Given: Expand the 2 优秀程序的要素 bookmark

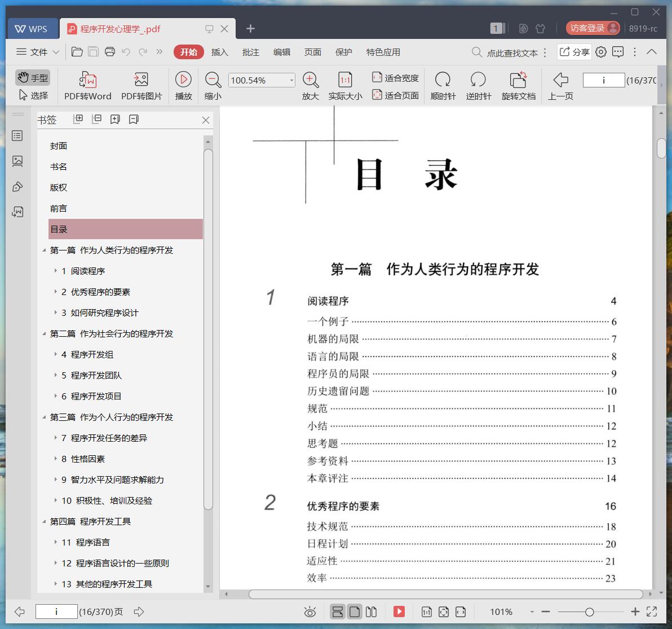Looking at the screenshot, I should pyautogui.click(x=55, y=292).
